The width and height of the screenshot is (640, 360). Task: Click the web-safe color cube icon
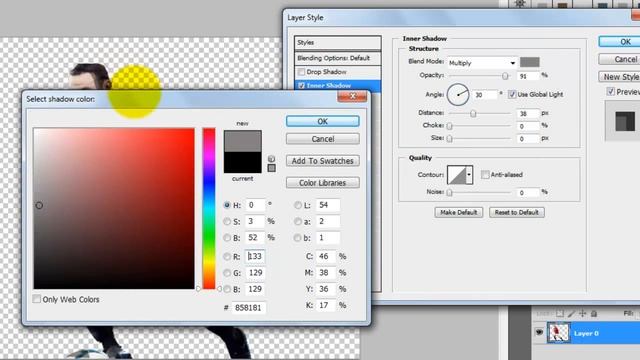(271, 159)
